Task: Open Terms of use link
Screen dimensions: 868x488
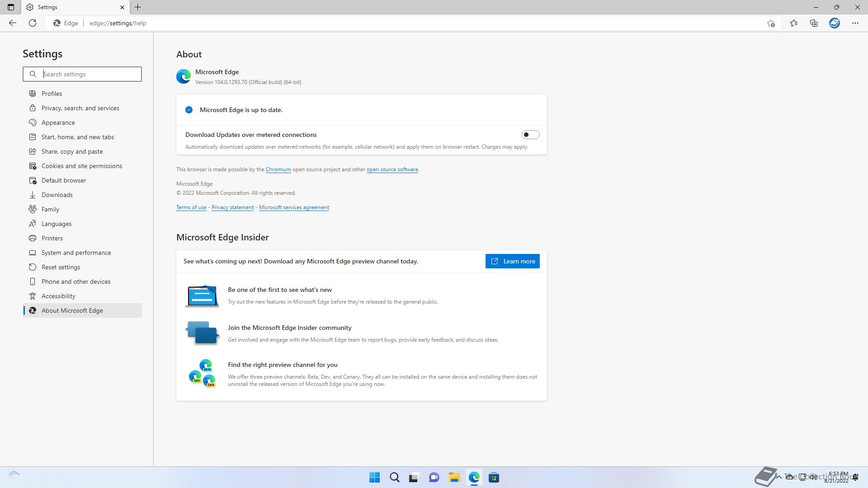Action: pos(191,207)
